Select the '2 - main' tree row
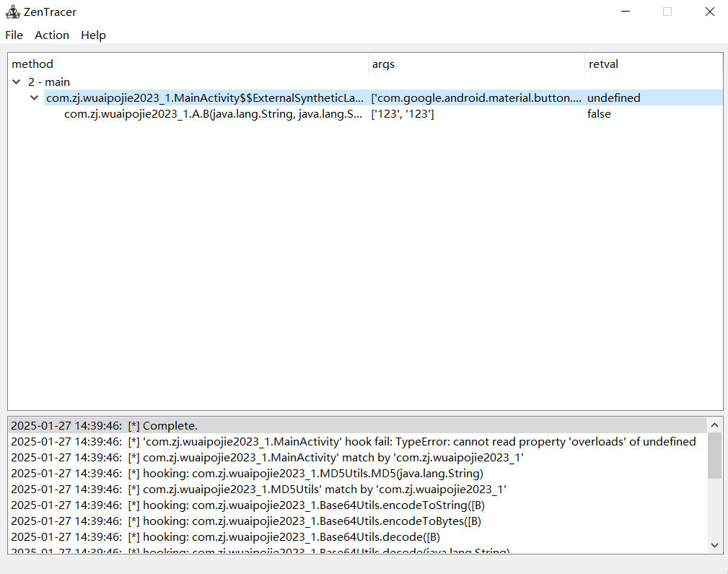Viewport: 728px width, 574px height. point(49,82)
